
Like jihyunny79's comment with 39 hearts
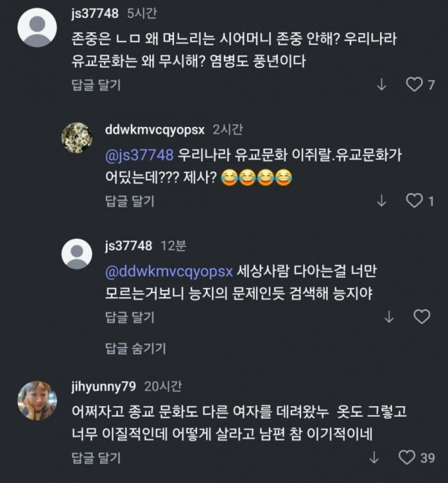pyautogui.click(x=407, y=458)
